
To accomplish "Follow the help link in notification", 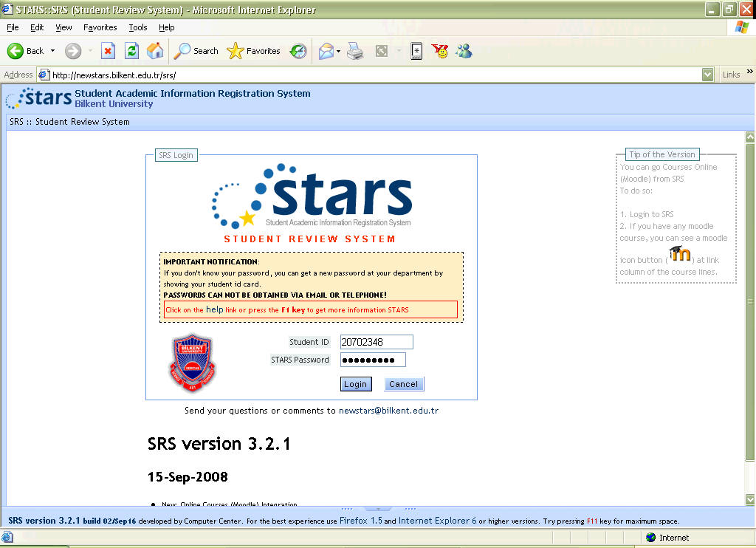I will click(215, 309).
